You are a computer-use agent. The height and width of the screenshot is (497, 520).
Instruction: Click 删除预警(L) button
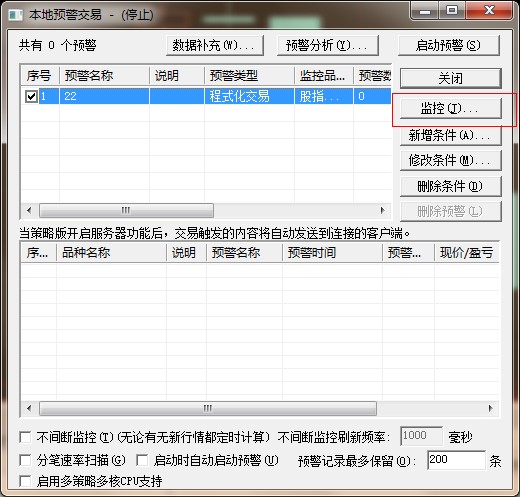coord(451,211)
